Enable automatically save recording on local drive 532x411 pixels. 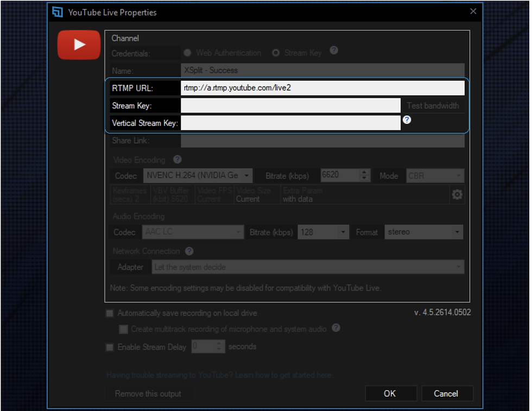tap(110, 313)
